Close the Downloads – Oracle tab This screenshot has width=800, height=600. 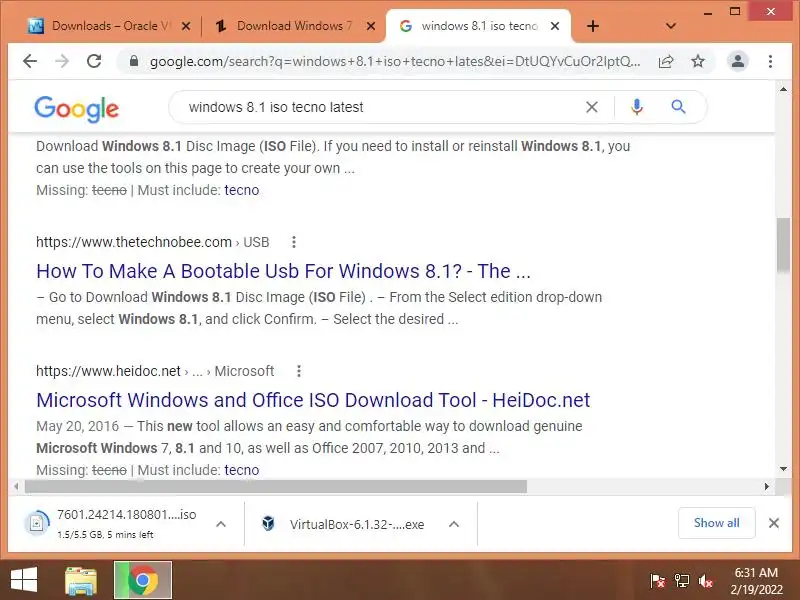click(x=186, y=26)
